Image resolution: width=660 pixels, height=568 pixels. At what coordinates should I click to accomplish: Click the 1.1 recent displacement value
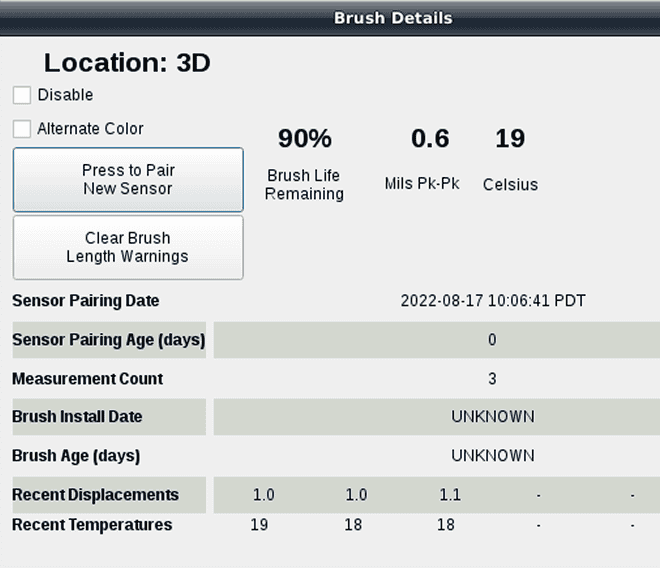coord(450,495)
